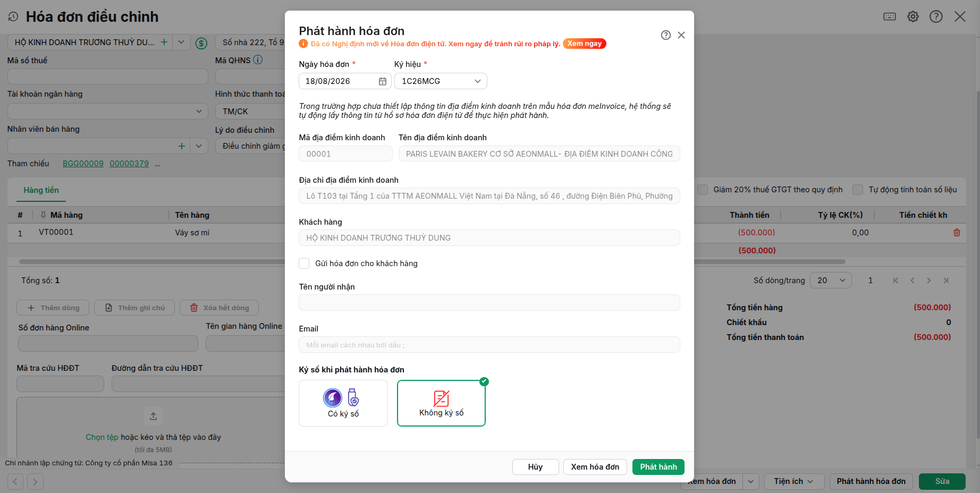Click the Email input field
Image resolution: width=980 pixels, height=493 pixels.
[x=489, y=345]
